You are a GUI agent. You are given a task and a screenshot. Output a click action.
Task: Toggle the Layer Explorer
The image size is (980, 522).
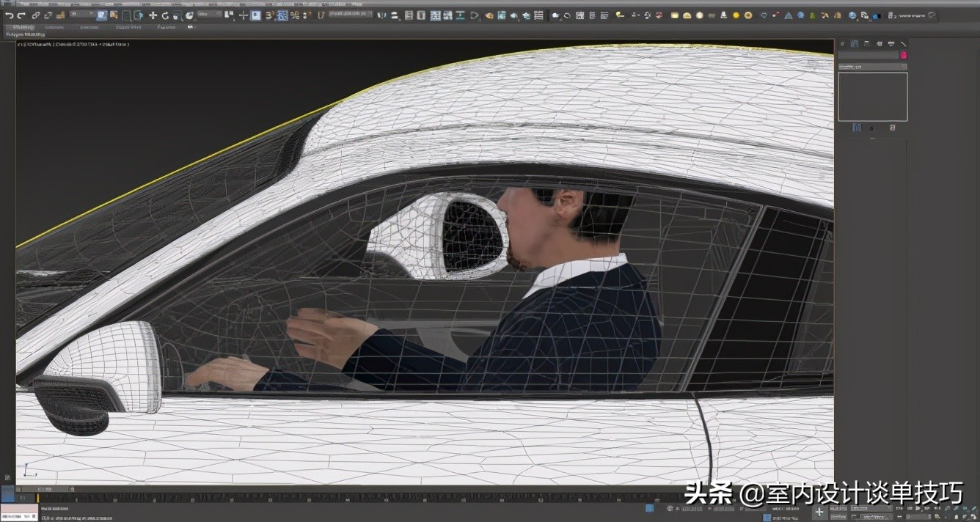click(x=422, y=15)
